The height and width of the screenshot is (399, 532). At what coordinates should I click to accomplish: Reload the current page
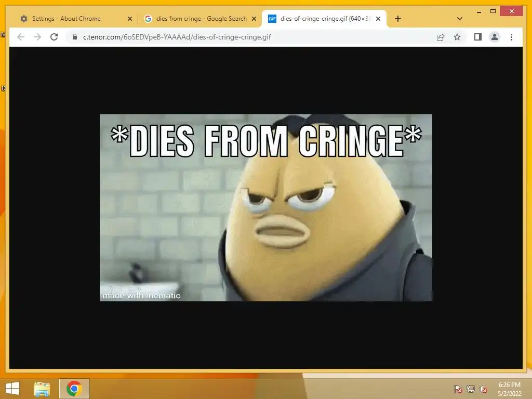pyautogui.click(x=54, y=37)
